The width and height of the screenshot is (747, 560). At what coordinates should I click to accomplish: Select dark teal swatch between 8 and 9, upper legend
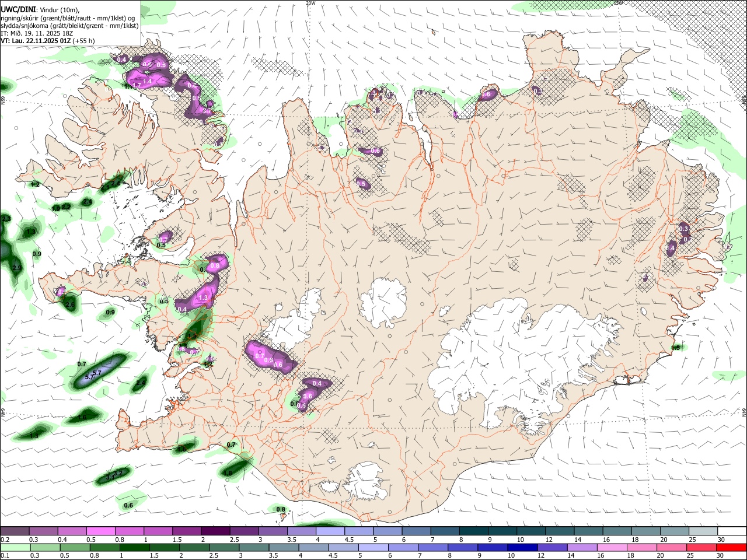pyautogui.click(x=474, y=531)
